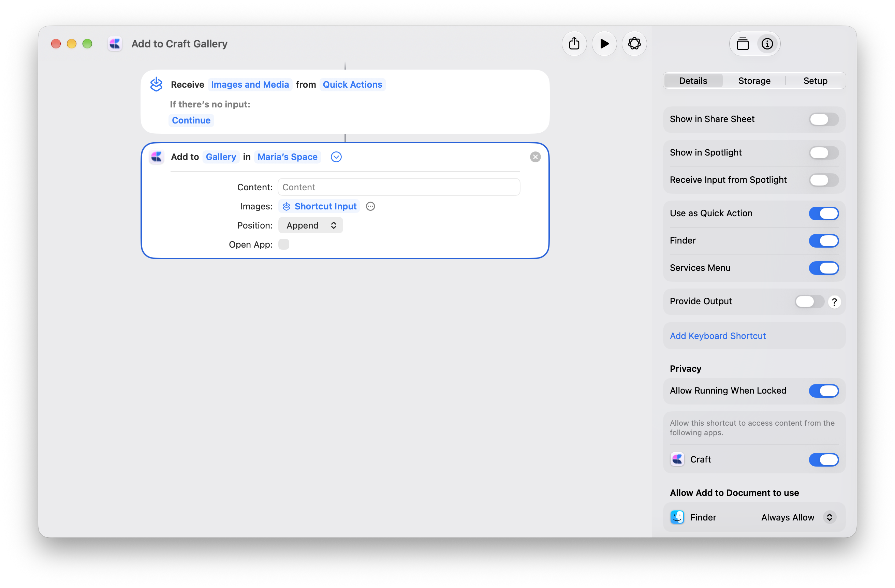This screenshot has width=895, height=588.
Task: Click the Craft icon beside the shortcut title
Action: click(x=115, y=44)
